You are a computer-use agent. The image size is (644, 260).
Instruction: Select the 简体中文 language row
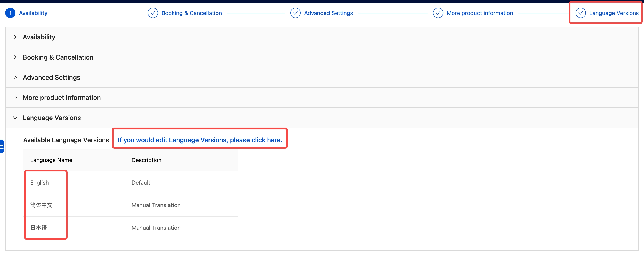click(41, 205)
